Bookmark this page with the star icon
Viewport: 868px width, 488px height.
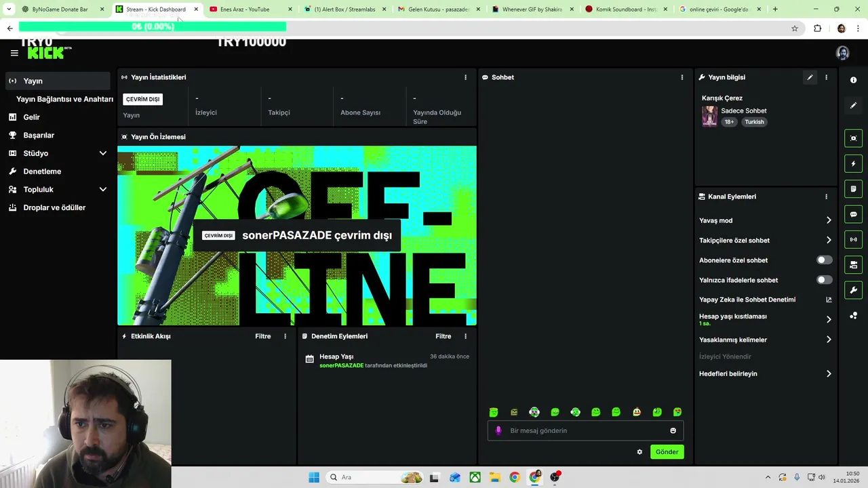click(x=795, y=28)
